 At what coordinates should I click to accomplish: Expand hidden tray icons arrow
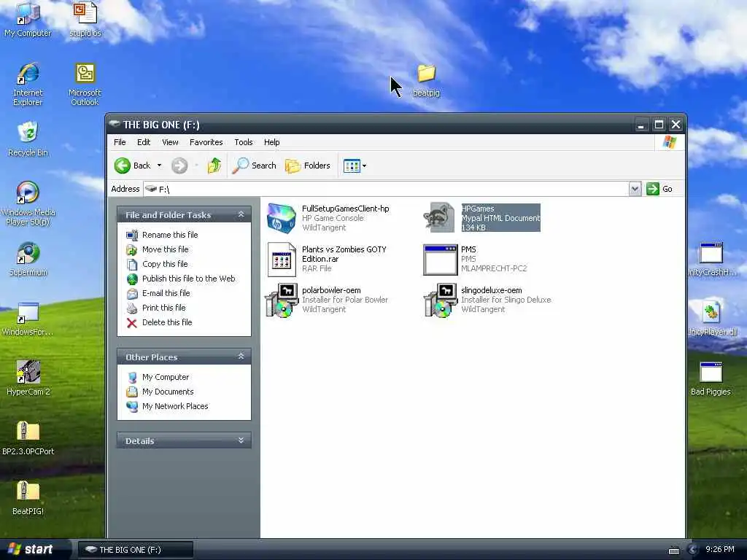tap(693, 550)
